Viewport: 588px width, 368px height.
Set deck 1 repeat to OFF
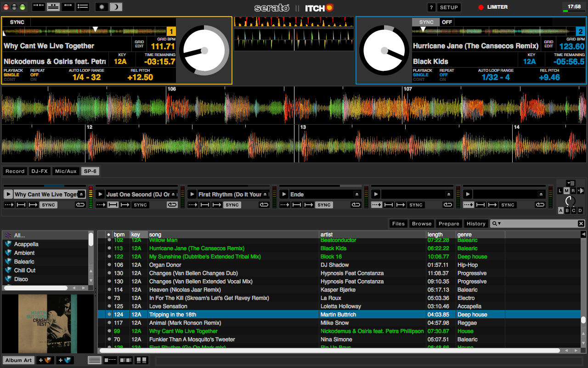tap(34, 75)
